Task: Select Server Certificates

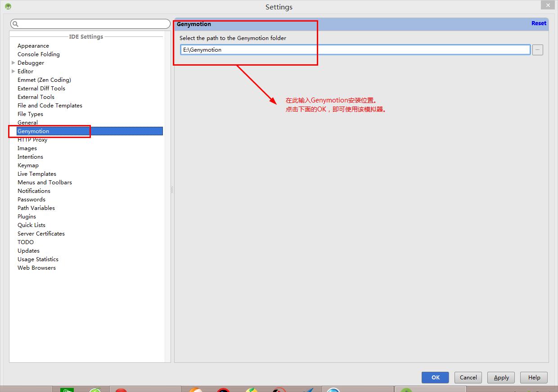Action: tap(41, 234)
